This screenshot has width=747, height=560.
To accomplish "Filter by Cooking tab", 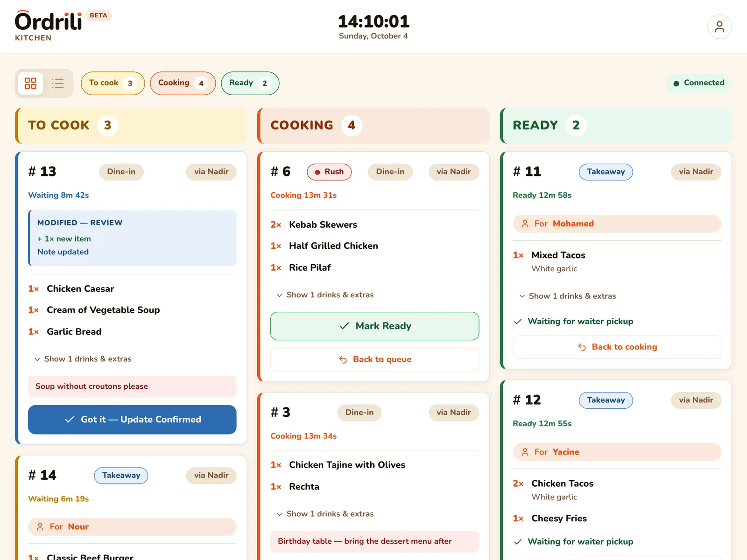I will point(183,83).
